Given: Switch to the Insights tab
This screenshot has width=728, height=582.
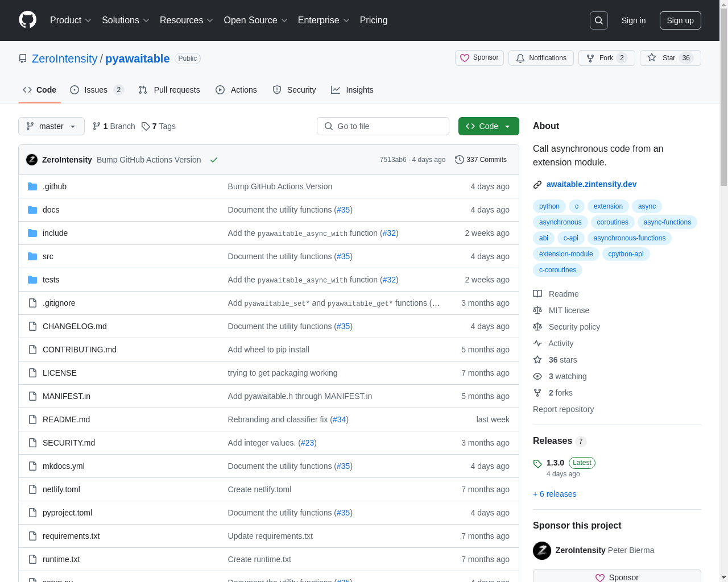Looking at the screenshot, I should tap(352, 90).
